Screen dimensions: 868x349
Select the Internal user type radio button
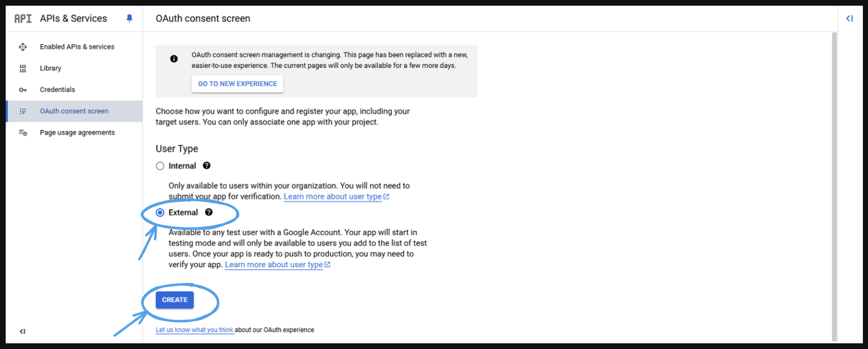point(160,166)
